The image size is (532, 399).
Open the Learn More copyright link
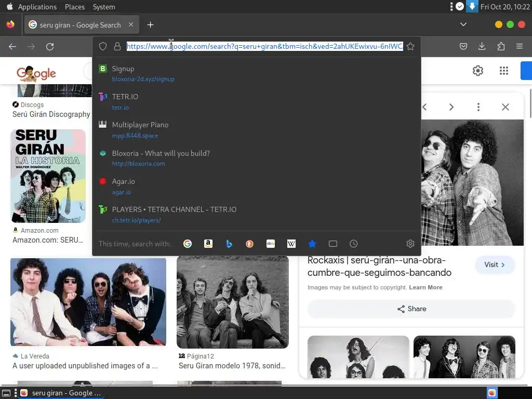point(425,287)
